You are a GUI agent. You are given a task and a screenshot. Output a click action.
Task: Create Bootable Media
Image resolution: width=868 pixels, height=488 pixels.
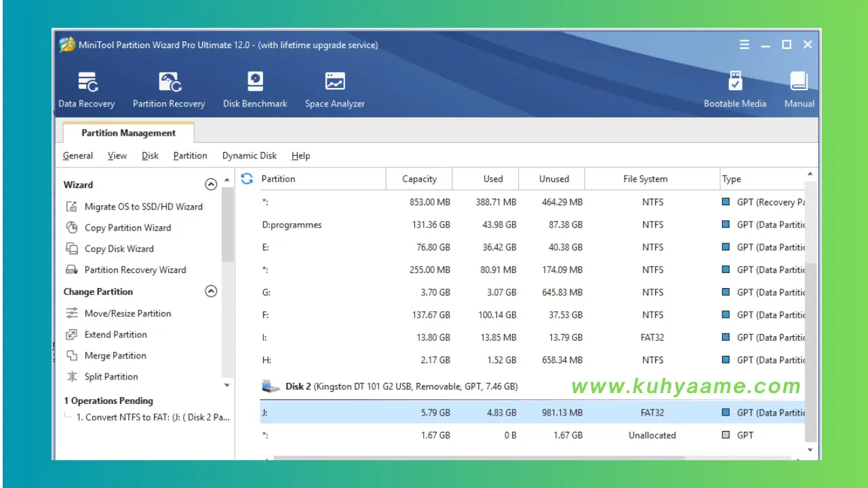coord(735,90)
